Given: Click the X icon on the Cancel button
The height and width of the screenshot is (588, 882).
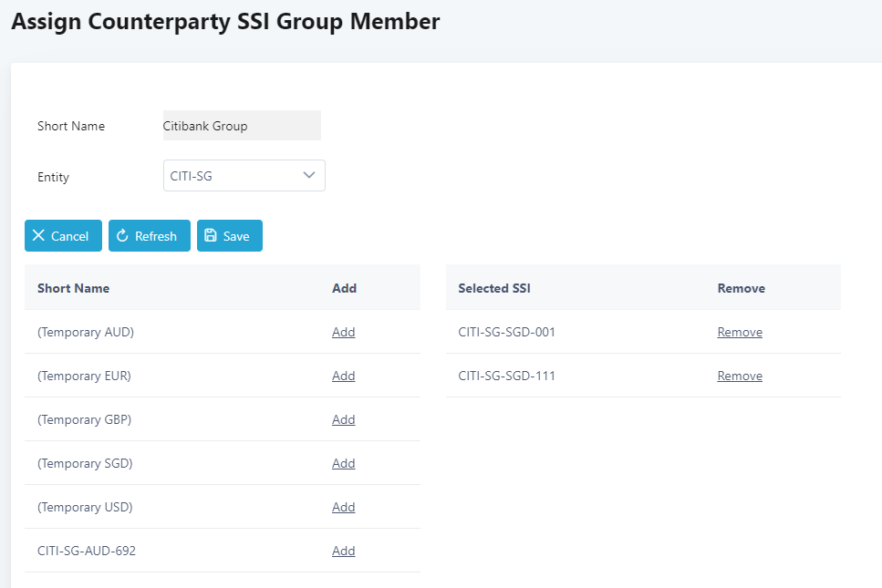Looking at the screenshot, I should pos(38,236).
